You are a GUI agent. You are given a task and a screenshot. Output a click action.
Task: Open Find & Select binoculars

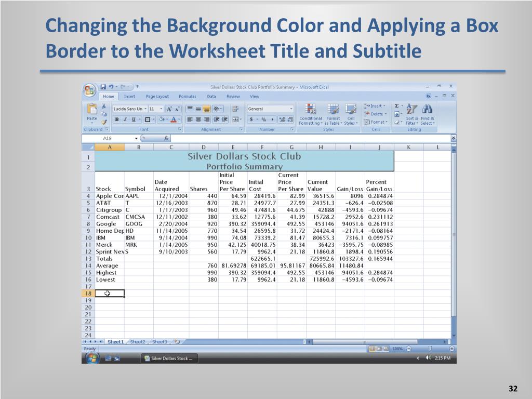[x=427, y=114]
